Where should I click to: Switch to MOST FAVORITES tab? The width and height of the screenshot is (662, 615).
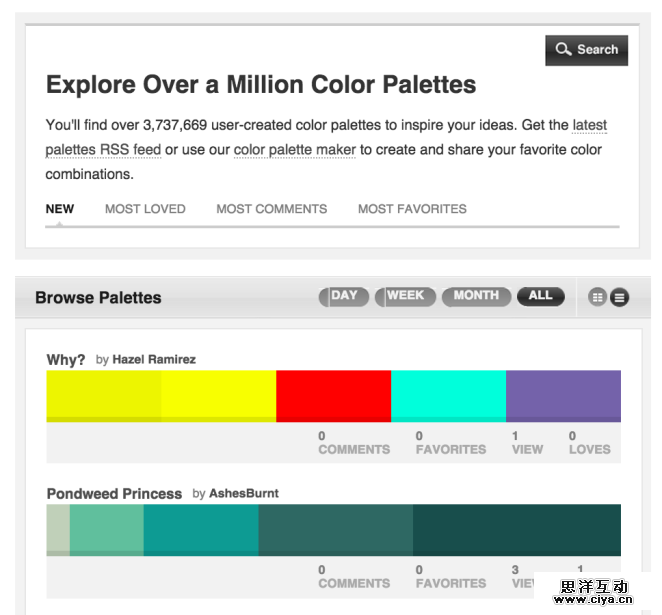[x=412, y=209]
